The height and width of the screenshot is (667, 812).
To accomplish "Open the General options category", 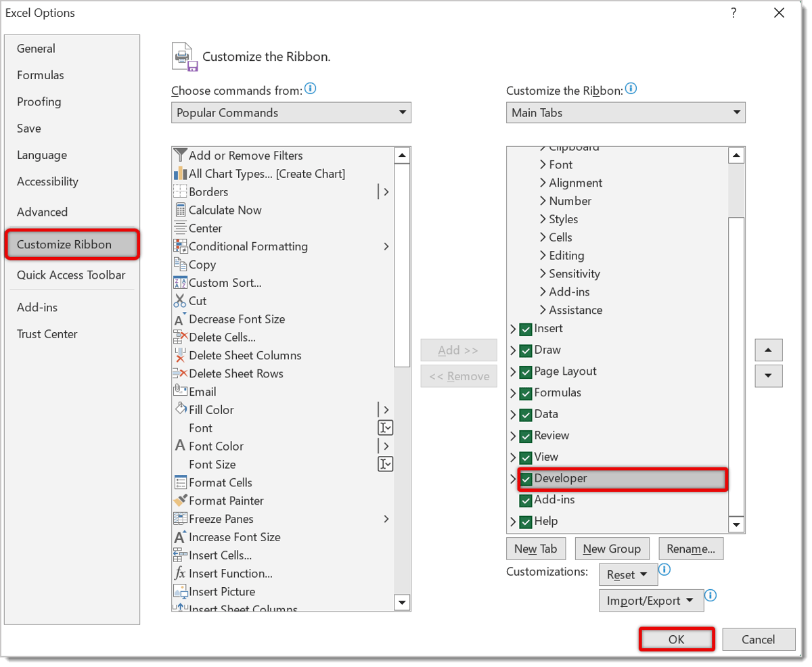I will click(72, 49).
